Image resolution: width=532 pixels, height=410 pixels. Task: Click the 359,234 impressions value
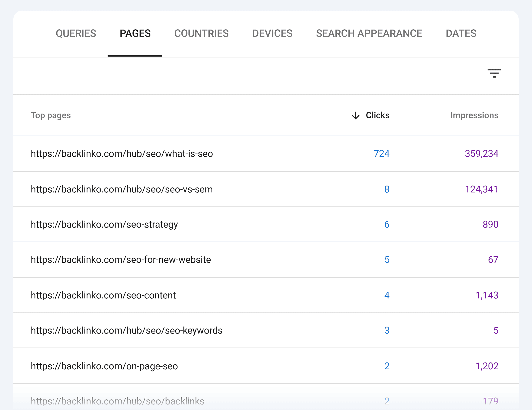481,154
